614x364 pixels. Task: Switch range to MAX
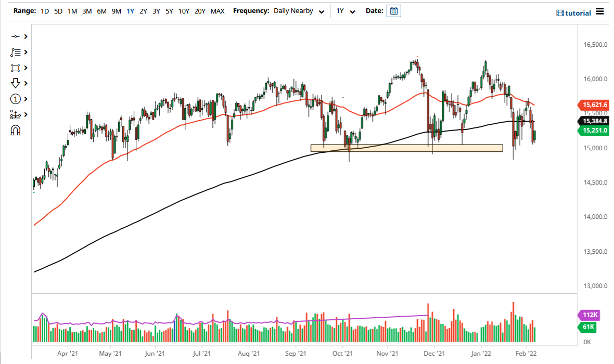pyautogui.click(x=218, y=10)
